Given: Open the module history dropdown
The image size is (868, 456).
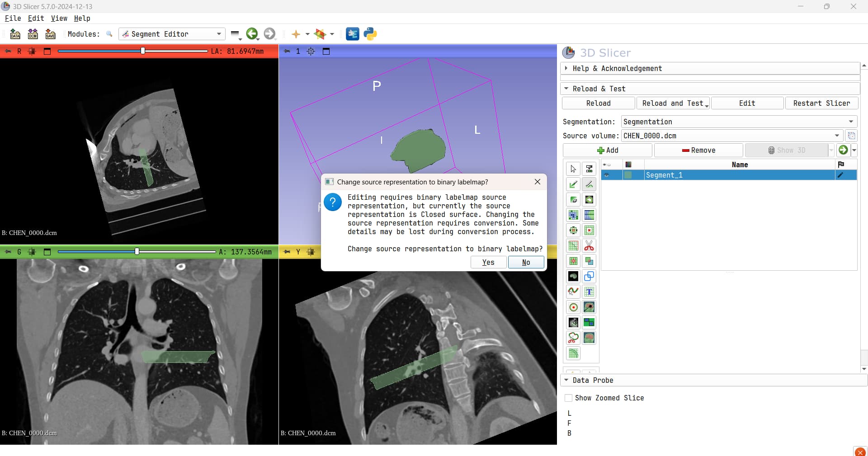Looking at the screenshot, I should (236, 34).
